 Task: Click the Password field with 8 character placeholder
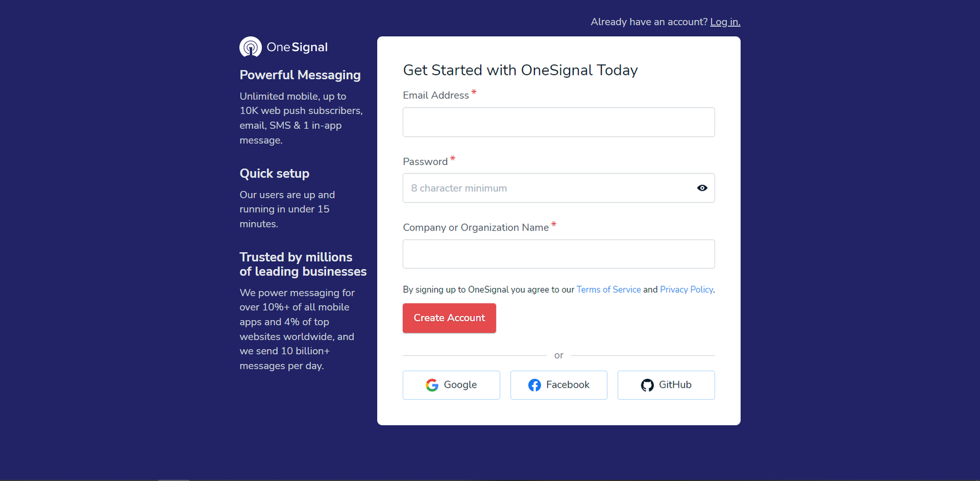pos(546,188)
